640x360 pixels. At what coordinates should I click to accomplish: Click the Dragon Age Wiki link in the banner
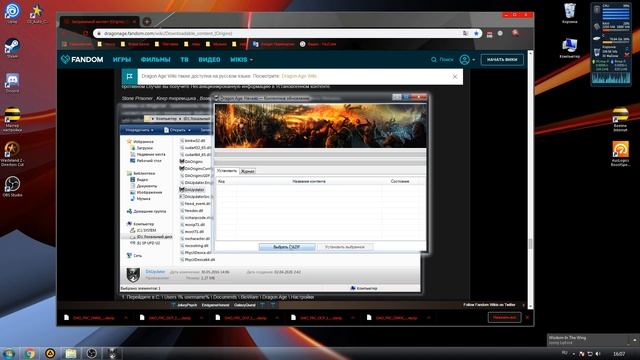pos(299,76)
